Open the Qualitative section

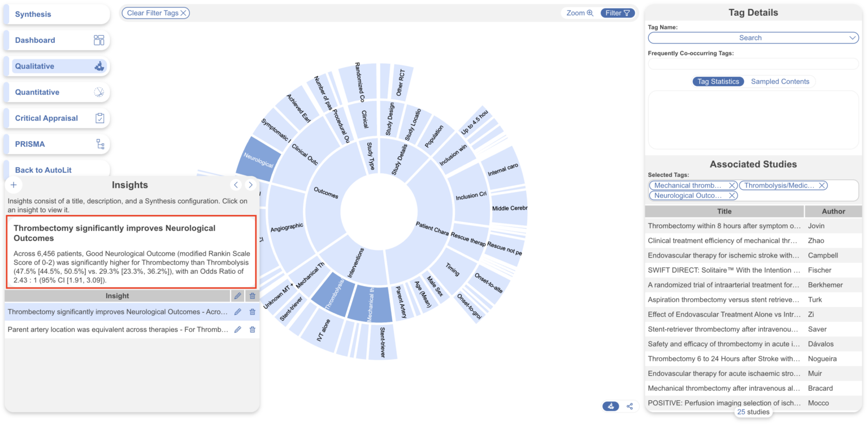[57, 66]
